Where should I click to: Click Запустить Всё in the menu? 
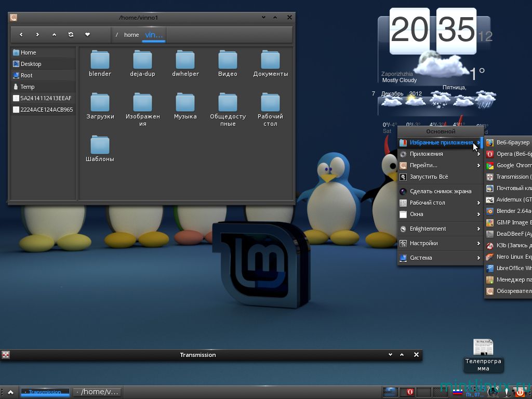tap(441, 177)
